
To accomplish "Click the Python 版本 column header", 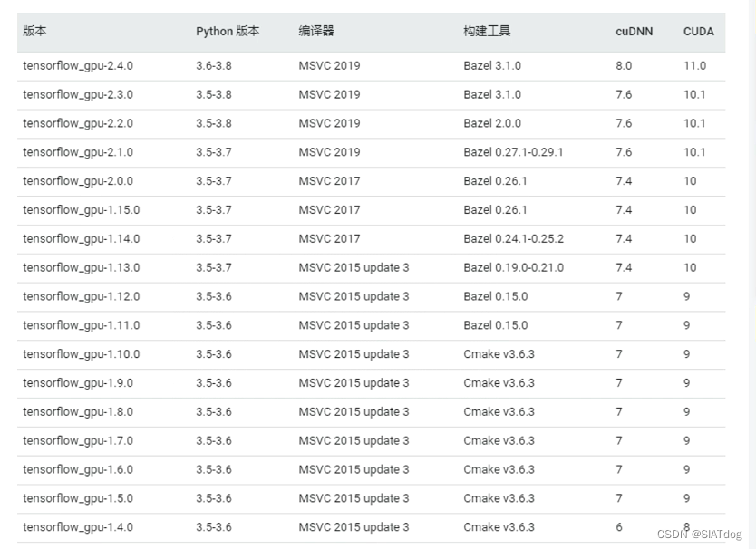I will point(228,32).
